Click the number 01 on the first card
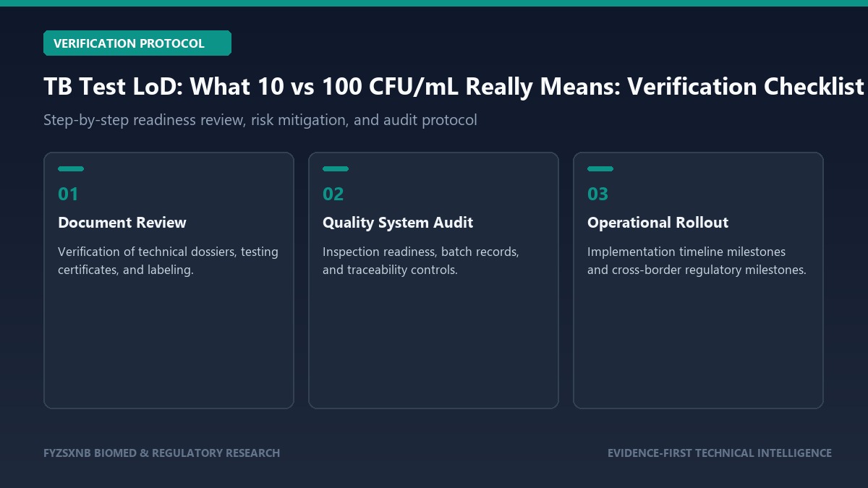Viewport: 868px width, 488px height. click(x=68, y=194)
